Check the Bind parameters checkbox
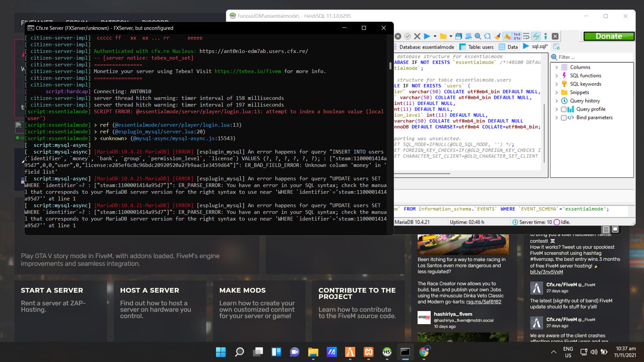644x362 pixels. (564, 118)
